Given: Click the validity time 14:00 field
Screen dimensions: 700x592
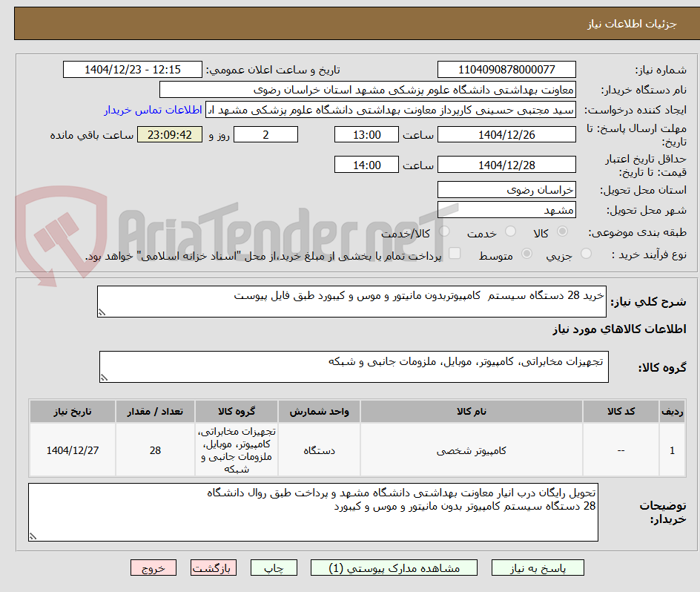Looking at the screenshot, I should click(x=366, y=165).
